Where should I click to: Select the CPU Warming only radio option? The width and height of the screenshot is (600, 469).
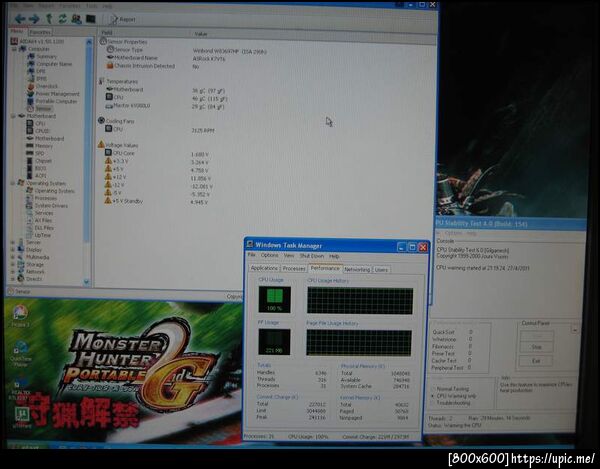pos(453,396)
